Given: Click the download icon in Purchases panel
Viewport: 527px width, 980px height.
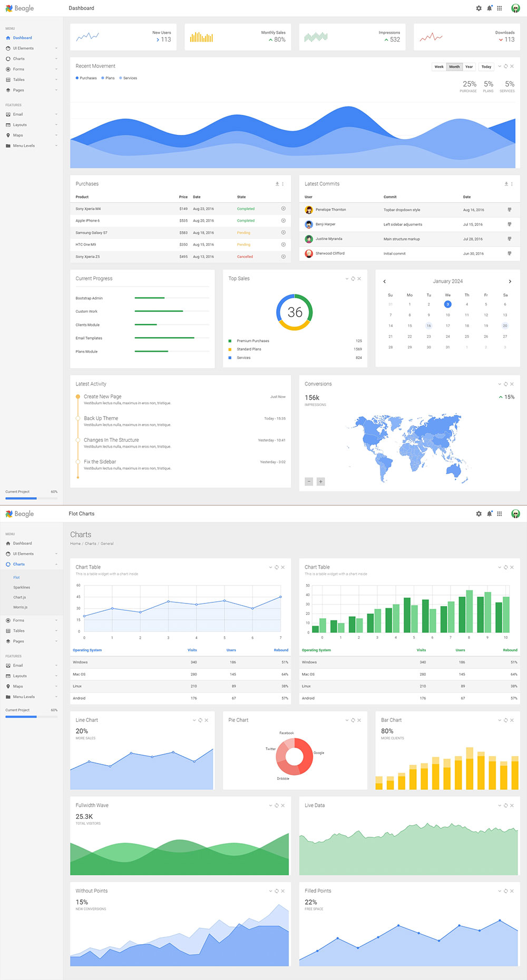Looking at the screenshot, I should coord(277,184).
